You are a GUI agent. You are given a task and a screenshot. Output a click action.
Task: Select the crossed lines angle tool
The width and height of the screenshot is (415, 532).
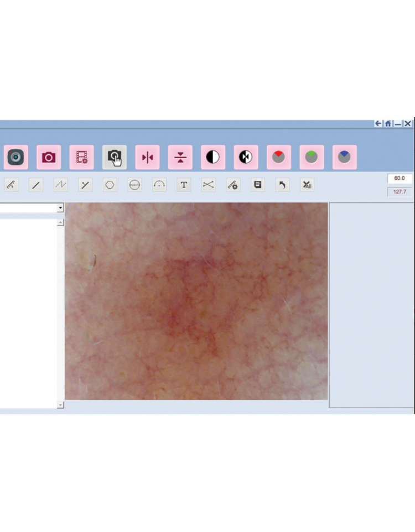tap(209, 185)
